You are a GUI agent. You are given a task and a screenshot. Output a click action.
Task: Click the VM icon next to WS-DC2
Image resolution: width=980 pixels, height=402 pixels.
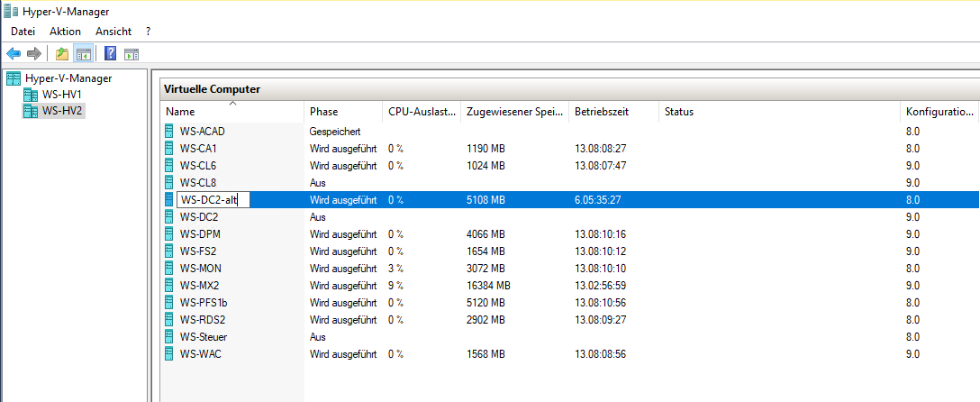click(168, 217)
